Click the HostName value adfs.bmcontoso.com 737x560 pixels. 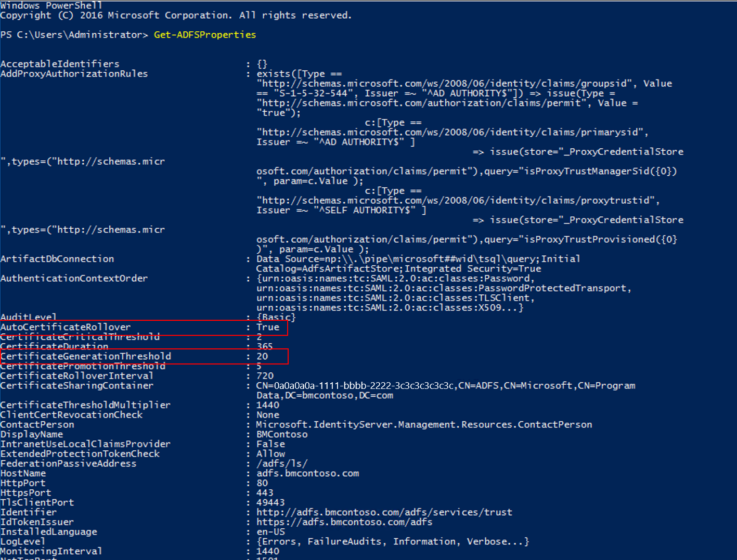(x=307, y=473)
